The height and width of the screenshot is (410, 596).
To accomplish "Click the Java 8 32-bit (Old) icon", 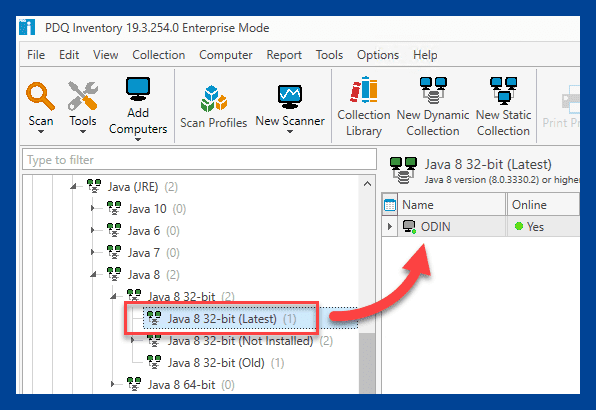I will point(154,362).
